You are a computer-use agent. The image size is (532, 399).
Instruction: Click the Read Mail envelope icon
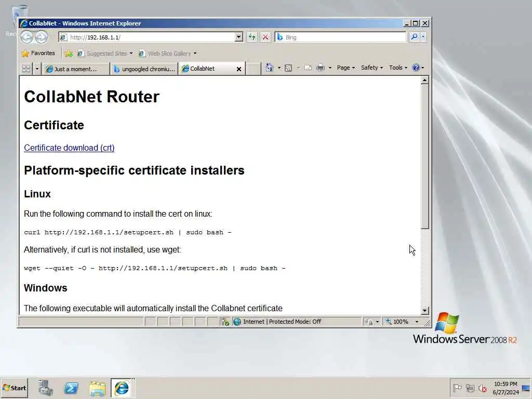pyautogui.click(x=308, y=68)
